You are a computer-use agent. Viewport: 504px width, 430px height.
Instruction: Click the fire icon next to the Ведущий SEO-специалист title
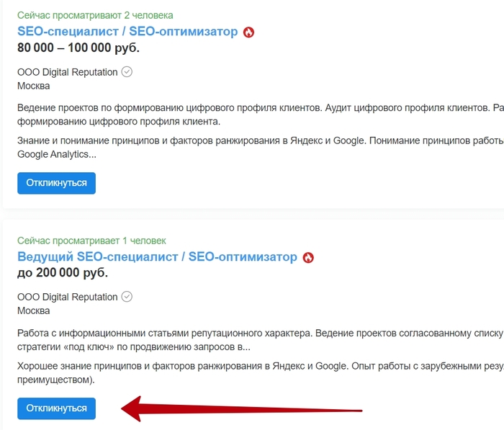(308, 258)
